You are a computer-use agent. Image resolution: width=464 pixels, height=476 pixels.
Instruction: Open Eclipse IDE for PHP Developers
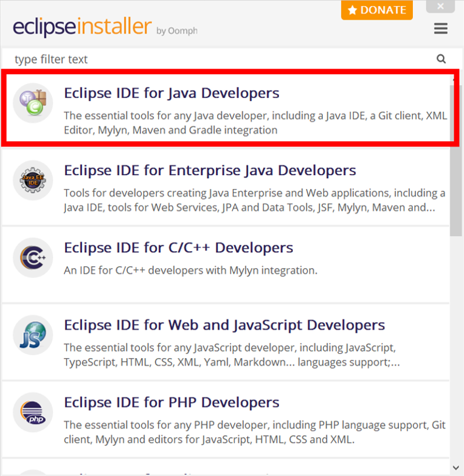pos(171,402)
